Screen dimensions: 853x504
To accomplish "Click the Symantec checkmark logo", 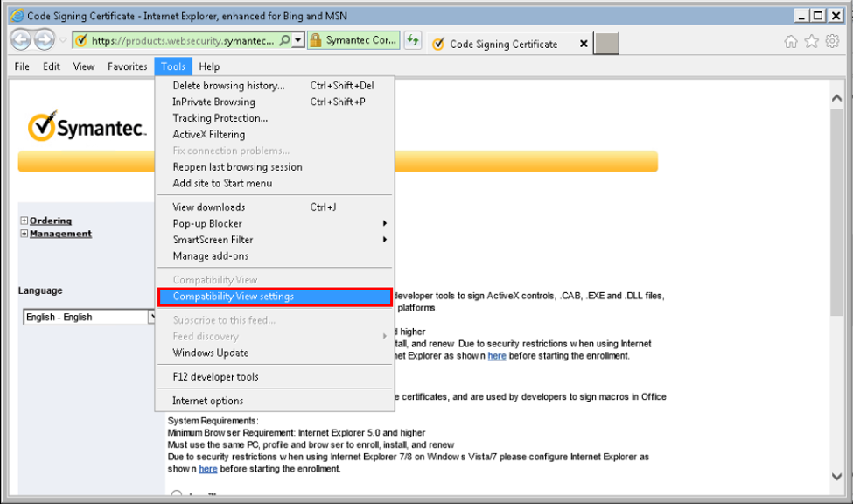I will [x=87, y=126].
